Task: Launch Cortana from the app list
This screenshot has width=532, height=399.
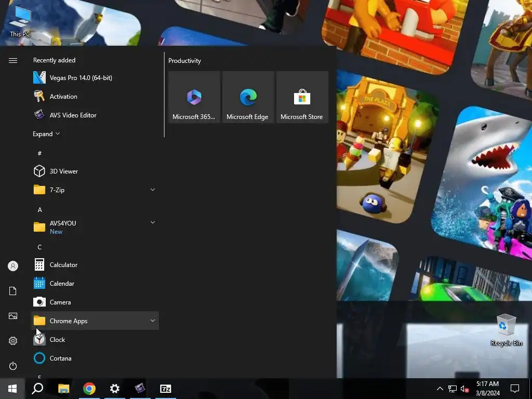Action: pos(95,358)
